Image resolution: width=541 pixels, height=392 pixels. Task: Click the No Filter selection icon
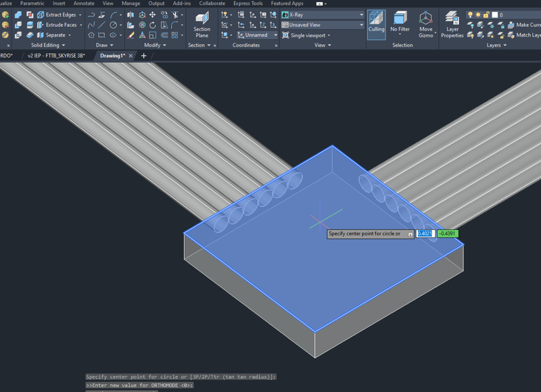click(x=400, y=24)
